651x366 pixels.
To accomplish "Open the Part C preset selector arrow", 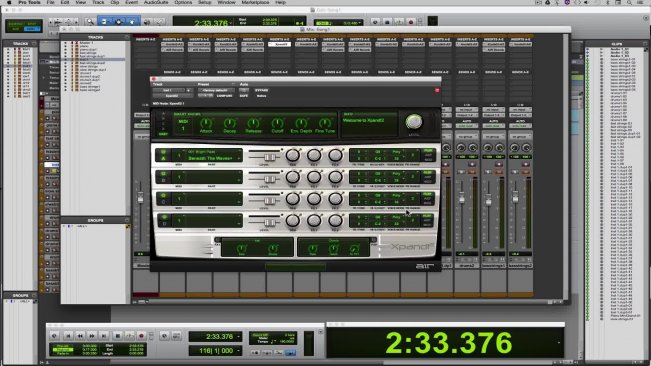I will coord(239,201).
